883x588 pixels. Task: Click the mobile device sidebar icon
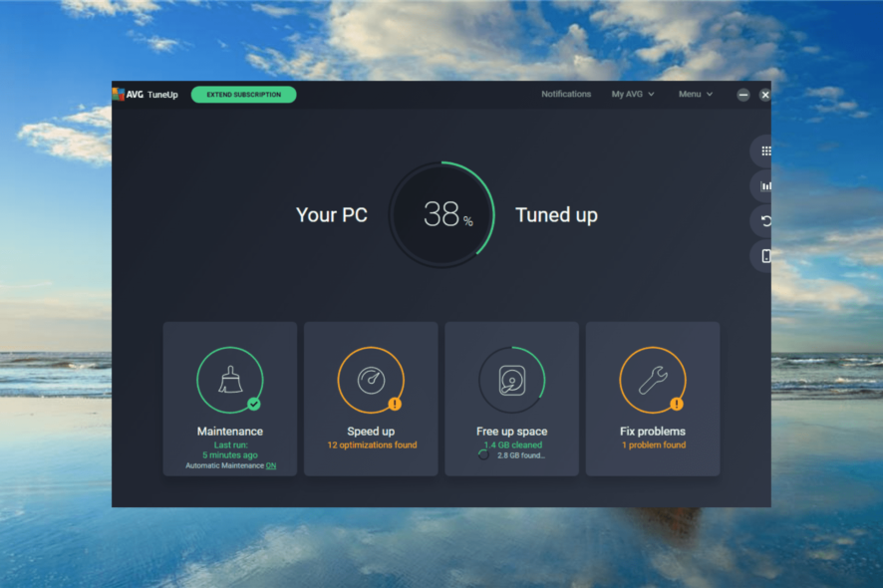[765, 256]
